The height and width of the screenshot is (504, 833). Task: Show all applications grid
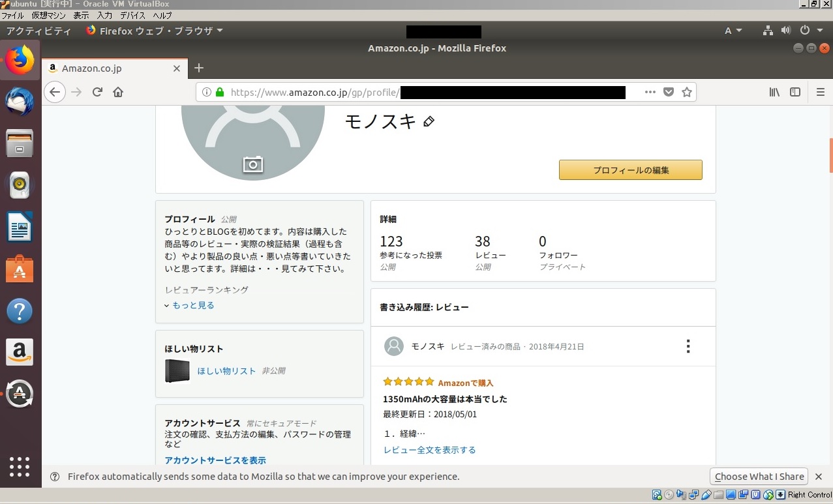pos(20,466)
